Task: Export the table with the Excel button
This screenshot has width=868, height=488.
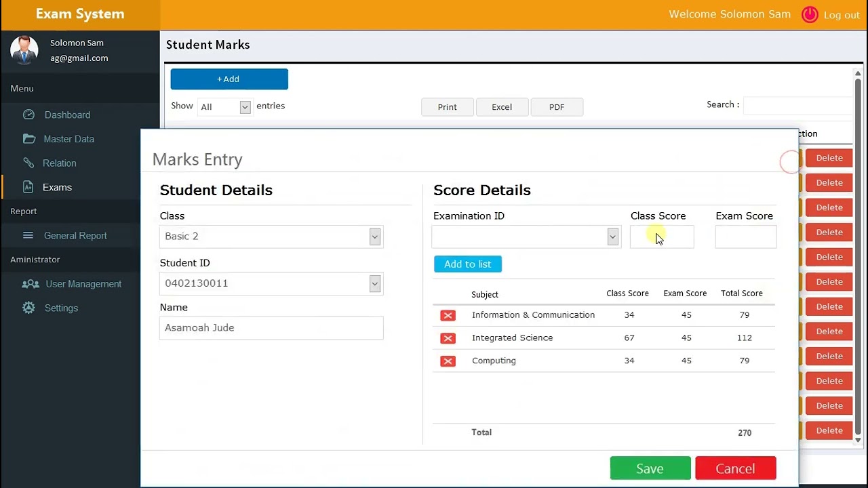Action: (x=502, y=107)
